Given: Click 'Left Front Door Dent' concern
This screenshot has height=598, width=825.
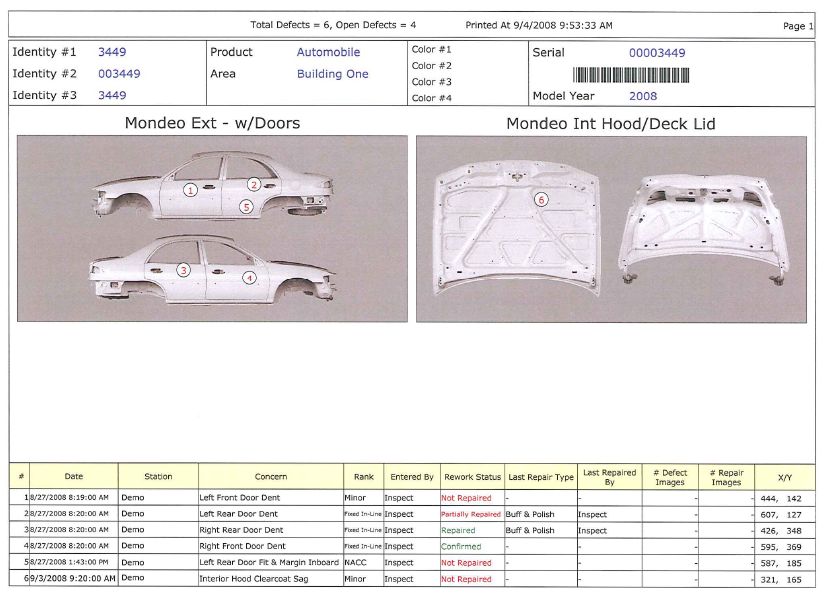Looking at the screenshot, I should coord(239,498).
